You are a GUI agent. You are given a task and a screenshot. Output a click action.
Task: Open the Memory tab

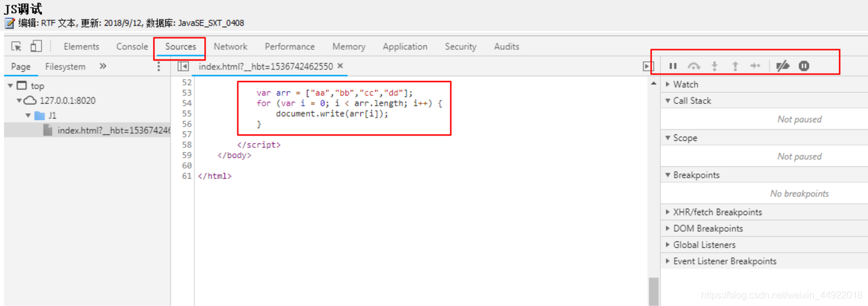tap(349, 46)
